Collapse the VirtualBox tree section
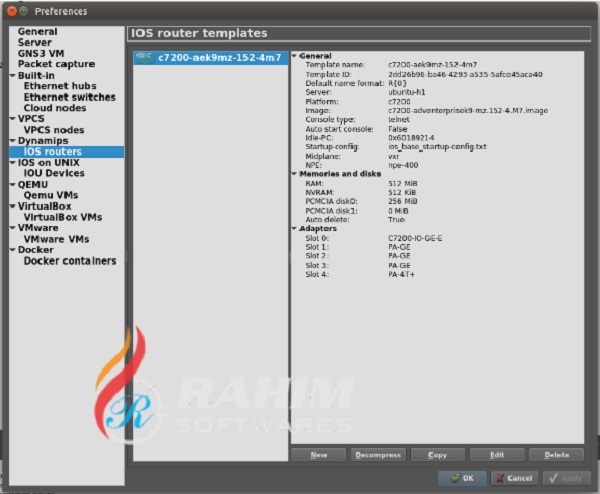The width and height of the screenshot is (600, 494). [x=13, y=206]
